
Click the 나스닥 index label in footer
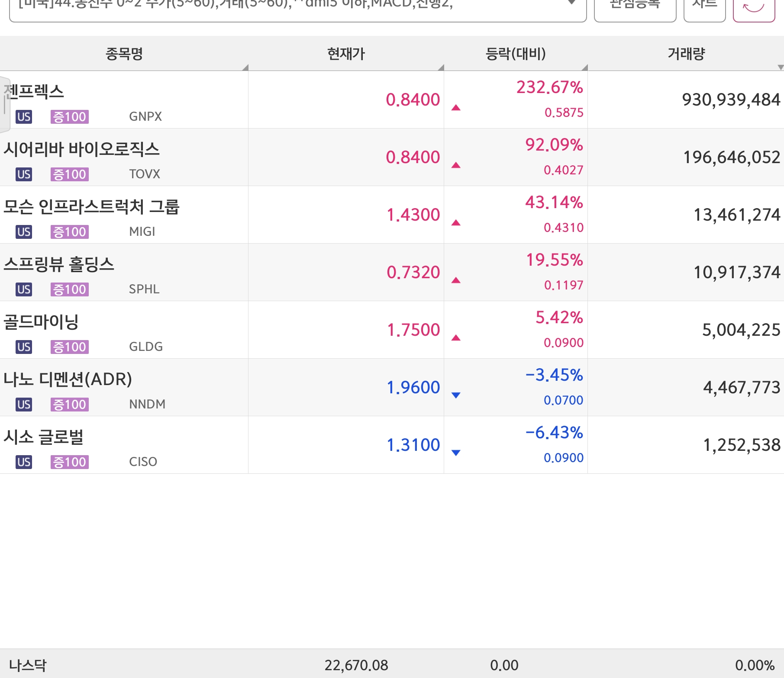pos(28,665)
